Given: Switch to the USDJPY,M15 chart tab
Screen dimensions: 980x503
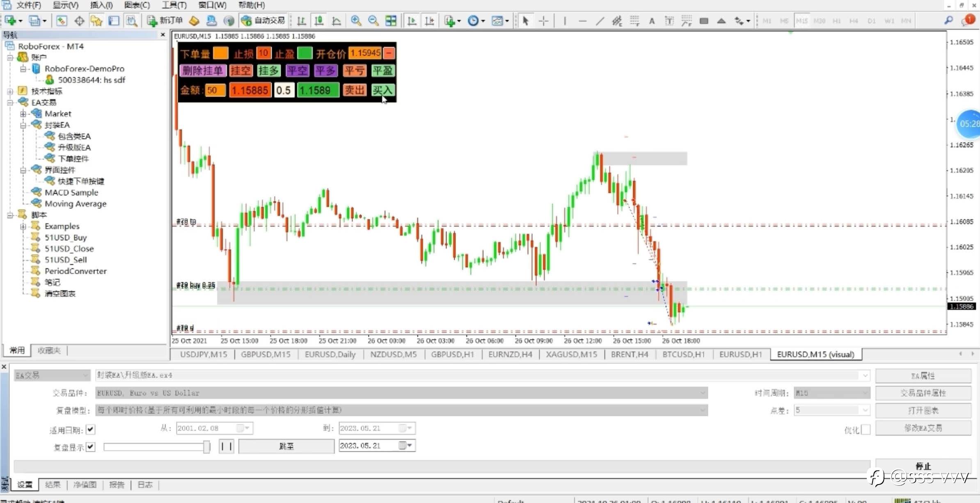Looking at the screenshot, I should pos(204,354).
